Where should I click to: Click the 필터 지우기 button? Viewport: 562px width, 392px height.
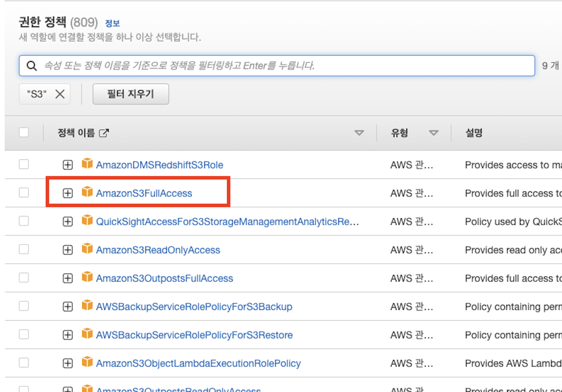(x=131, y=94)
